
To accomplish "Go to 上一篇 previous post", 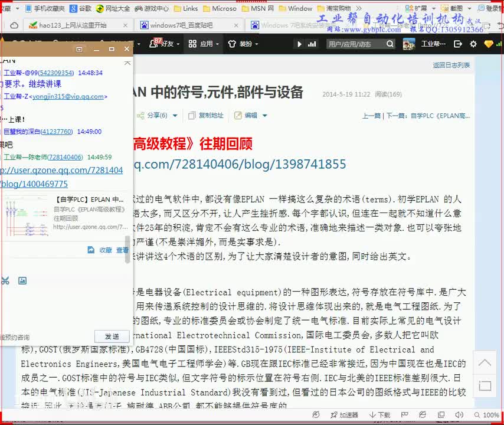I will point(371,116).
